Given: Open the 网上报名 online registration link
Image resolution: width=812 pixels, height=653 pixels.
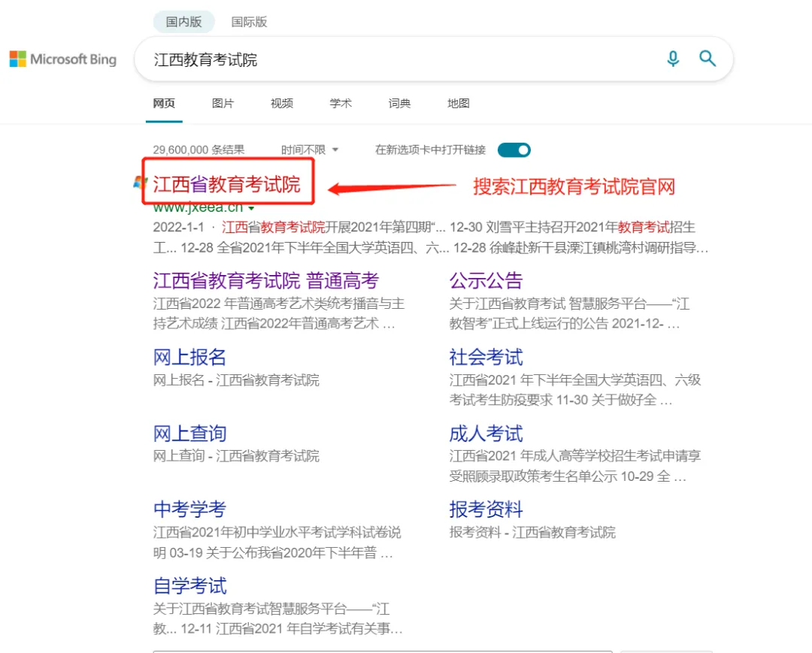Looking at the screenshot, I should (x=189, y=357).
